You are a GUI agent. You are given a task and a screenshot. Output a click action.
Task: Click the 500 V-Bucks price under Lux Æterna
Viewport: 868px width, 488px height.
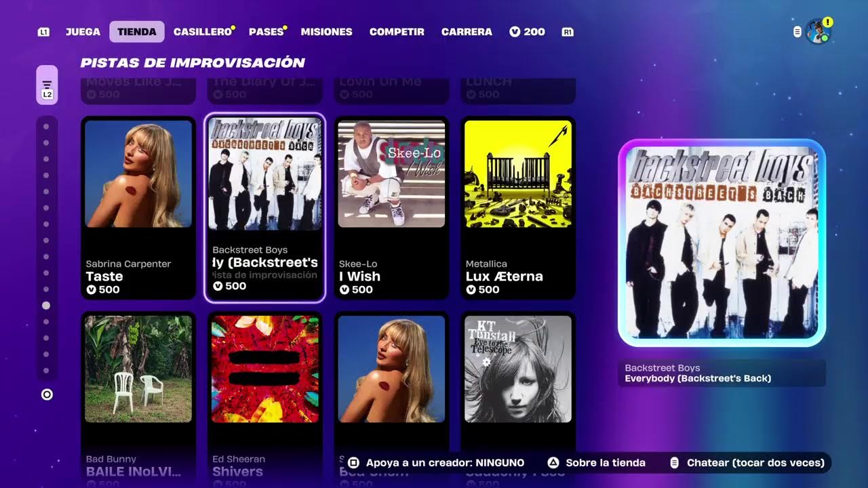pos(483,289)
